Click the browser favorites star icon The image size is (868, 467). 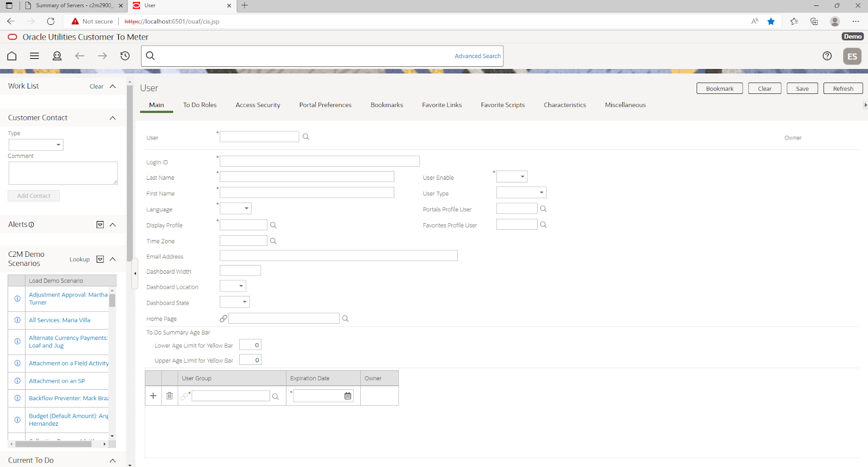(x=771, y=21)
